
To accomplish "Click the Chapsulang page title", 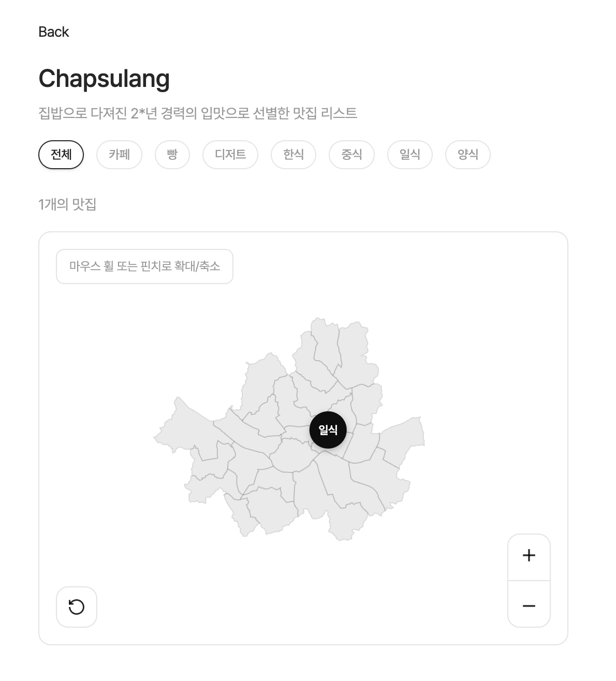I will [x=104, y=79].
